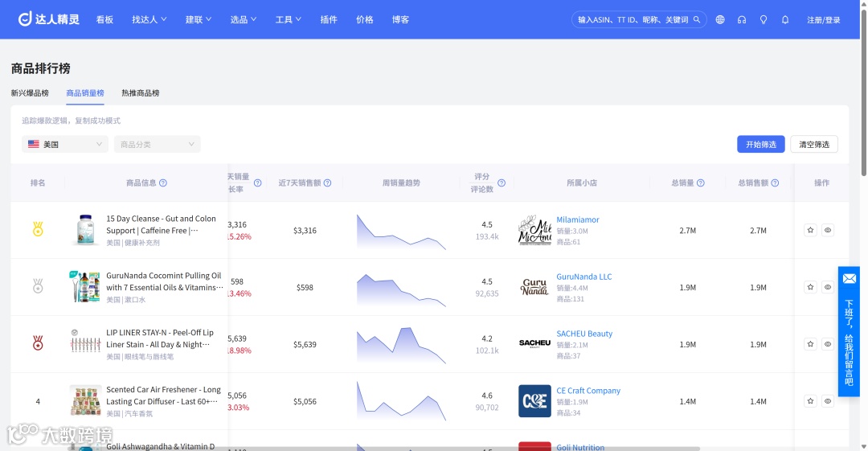Screen dimensions: 868x451
Task: Open 看板 in navigation
Action: point(104,19)
